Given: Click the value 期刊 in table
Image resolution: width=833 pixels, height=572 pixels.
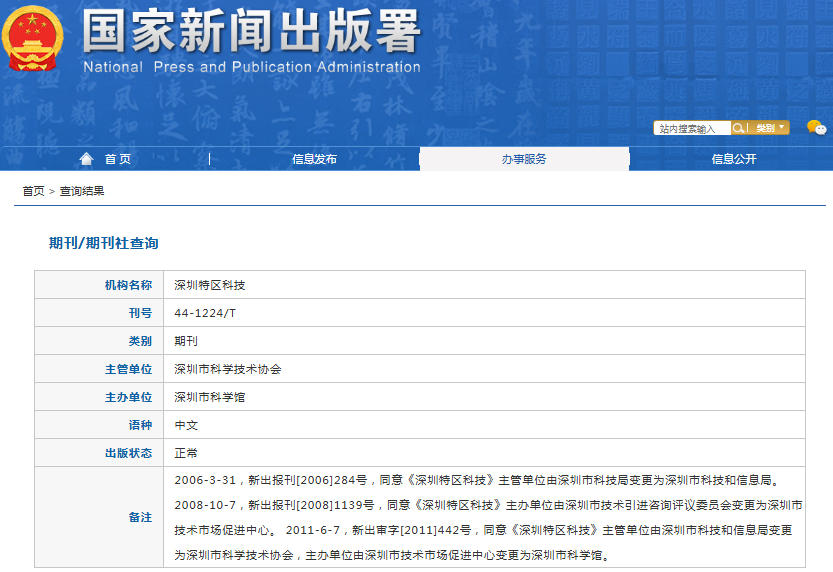Looking at the screenshot, I should (x=186, y=341).
